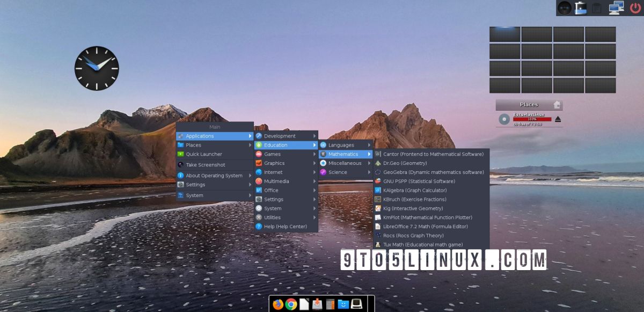This screenshot has width=644, height=312.
Task: Expand the Games submenu arrow
Action: (314, 154)
